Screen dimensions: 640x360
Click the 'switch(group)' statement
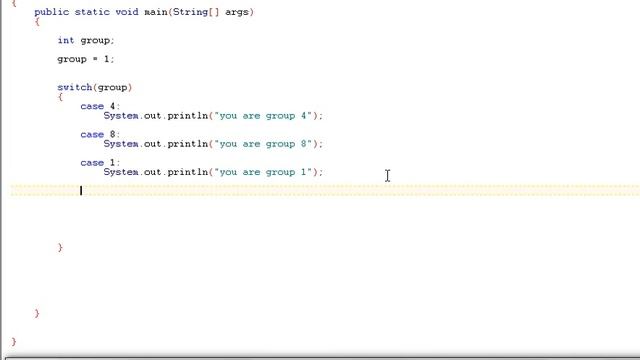click(95, 87)
